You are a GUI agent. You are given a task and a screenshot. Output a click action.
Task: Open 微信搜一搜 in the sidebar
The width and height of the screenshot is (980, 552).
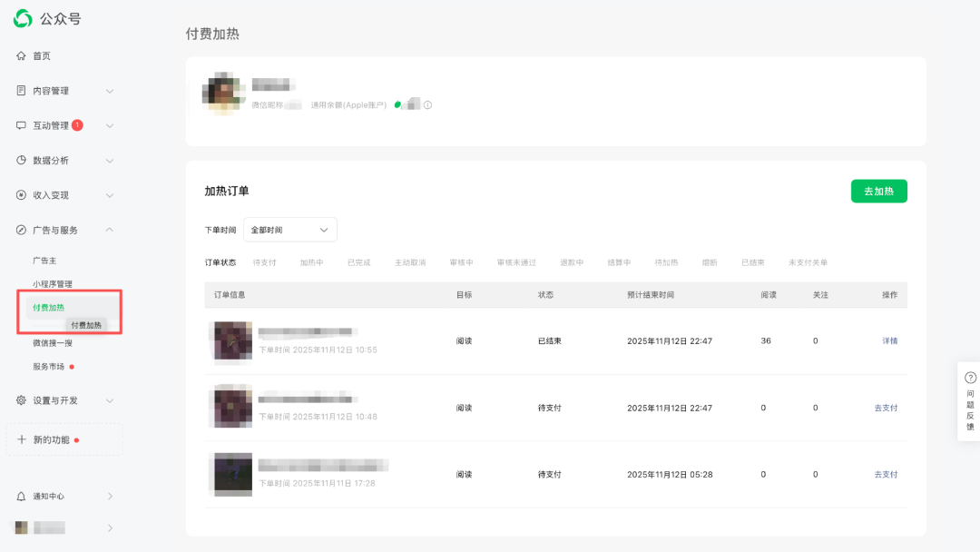53,342
